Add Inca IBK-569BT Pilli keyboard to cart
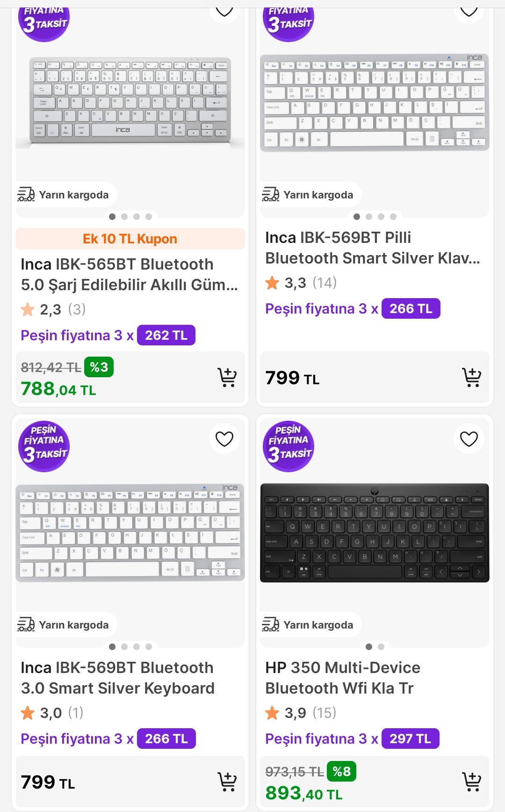Viewport: 505px width, 812px height. coord(471,377)
